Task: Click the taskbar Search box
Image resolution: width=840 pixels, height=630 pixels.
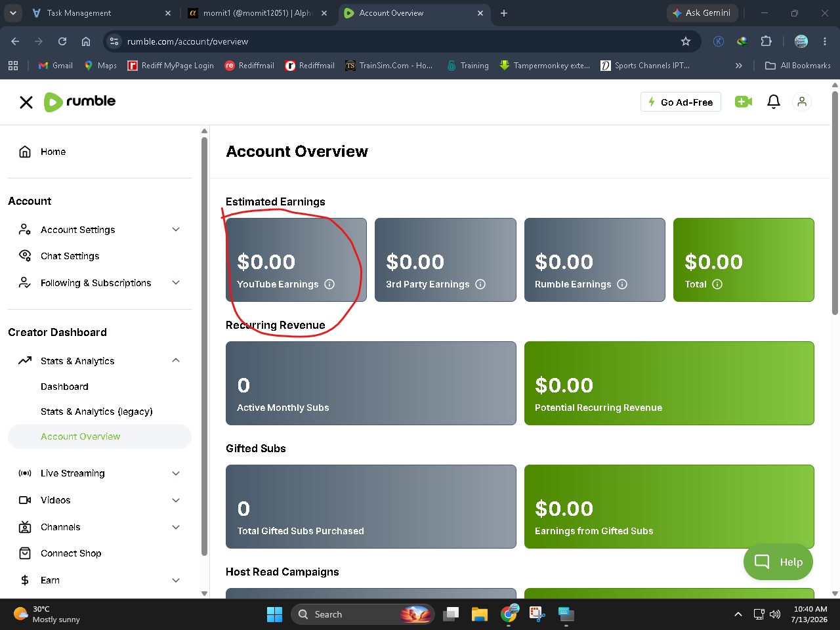Action: click(362, 614)
